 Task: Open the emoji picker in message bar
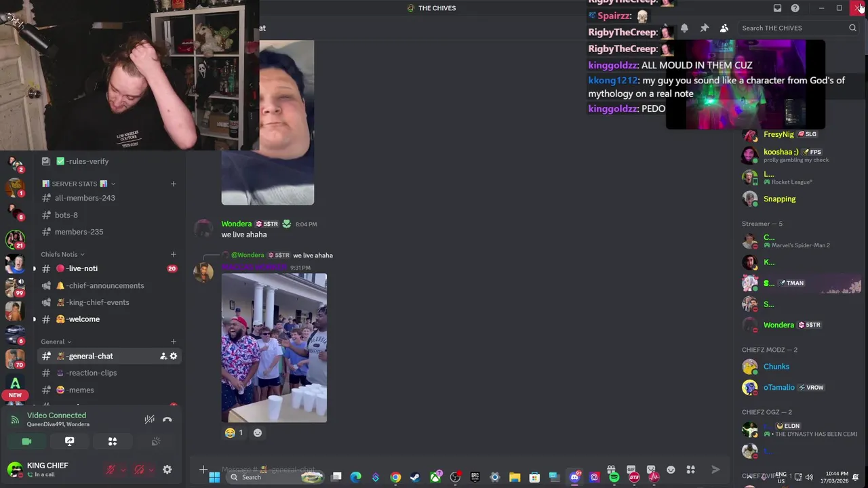point(671,469)
